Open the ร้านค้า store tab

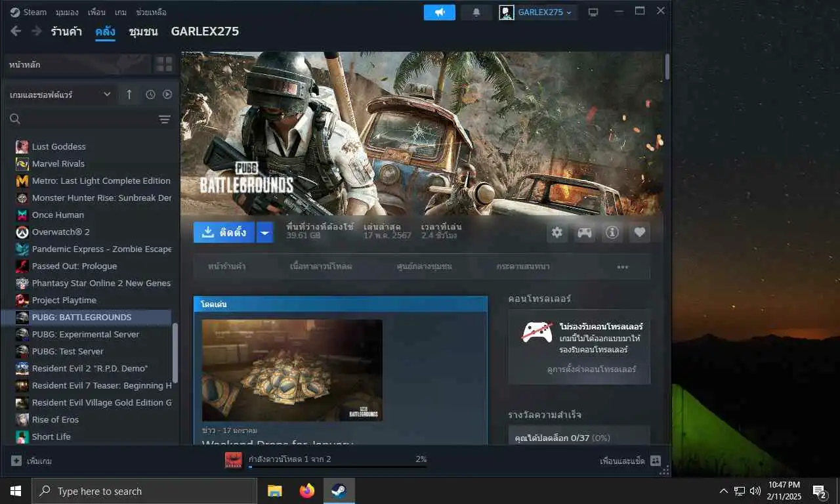tap(68, 31)
